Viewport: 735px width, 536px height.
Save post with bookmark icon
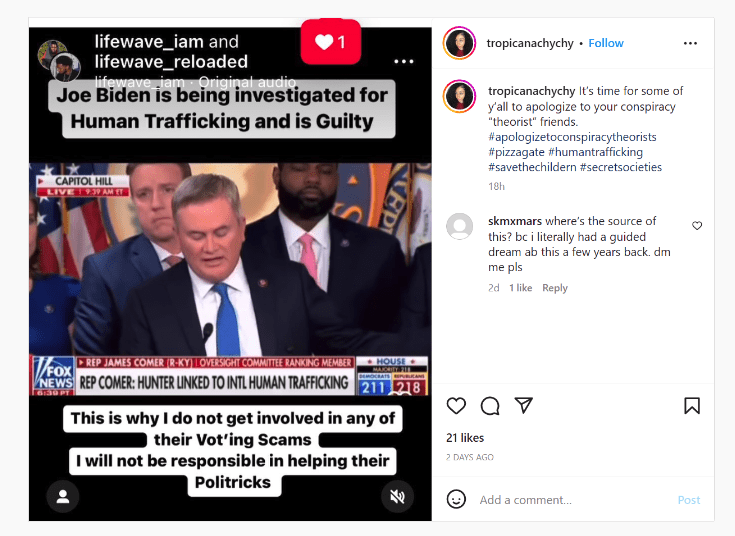click(x=692, y=406)
